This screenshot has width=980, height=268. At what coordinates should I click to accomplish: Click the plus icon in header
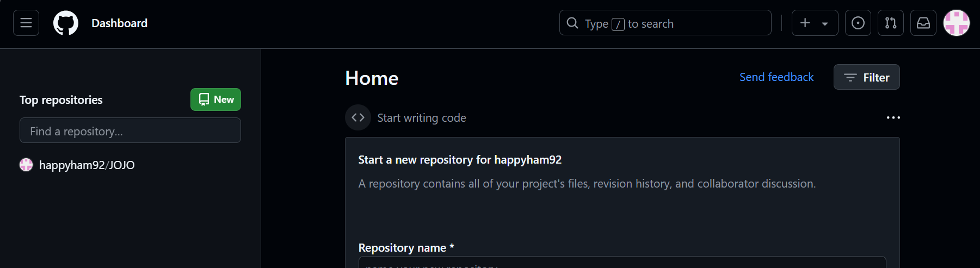click(x=805, y=23)
